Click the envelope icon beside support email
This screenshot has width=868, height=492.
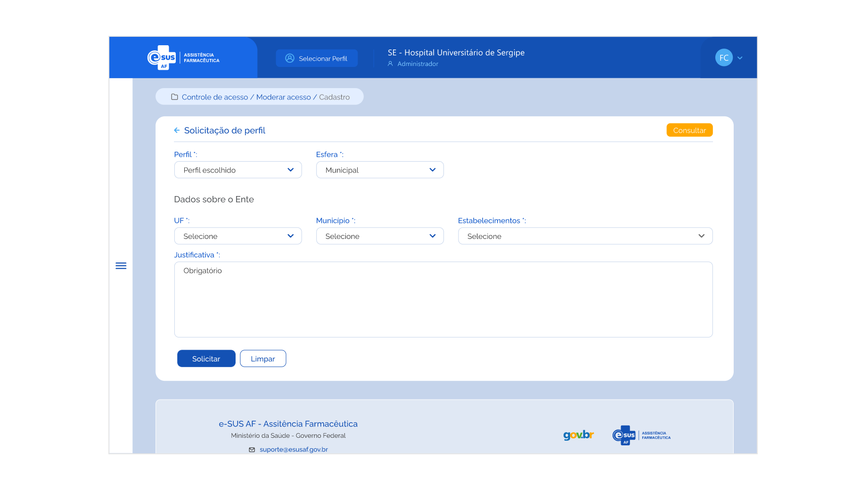pos(252,450)
